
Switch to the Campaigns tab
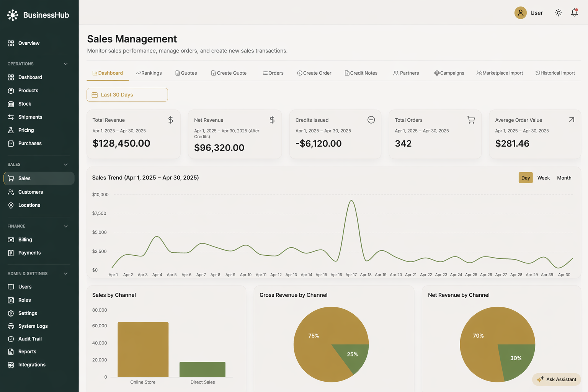point(449,73)
